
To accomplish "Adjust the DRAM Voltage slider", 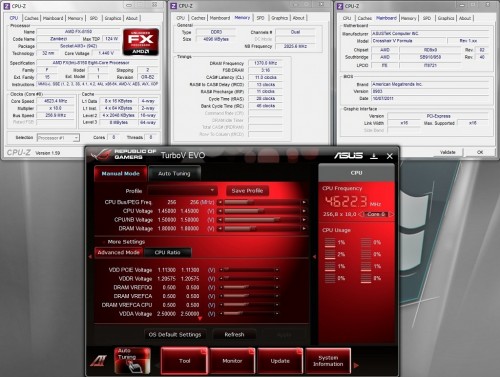I will [262, 229].
